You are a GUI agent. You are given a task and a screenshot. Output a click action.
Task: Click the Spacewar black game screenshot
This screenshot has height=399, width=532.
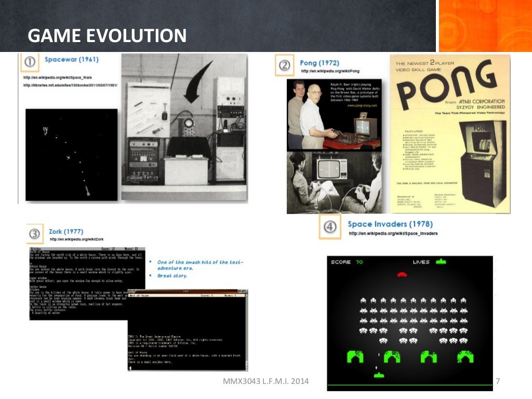coord(72,155)
